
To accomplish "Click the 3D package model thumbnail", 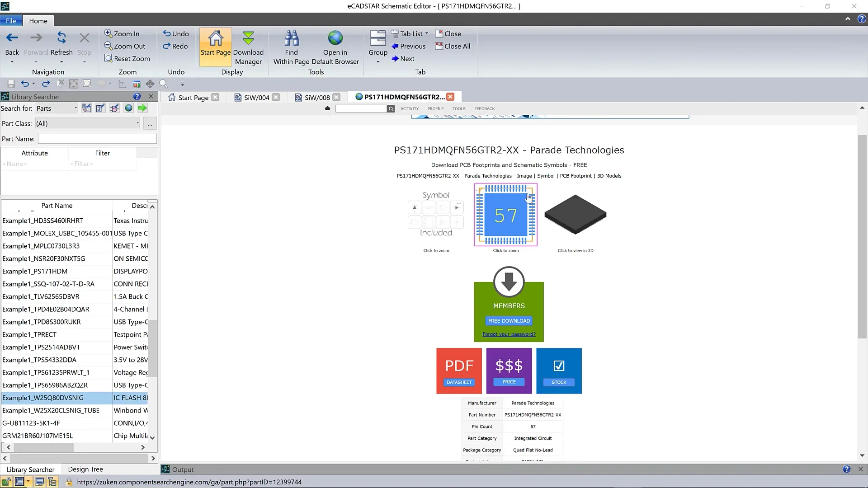I will (x=575, y=215).
